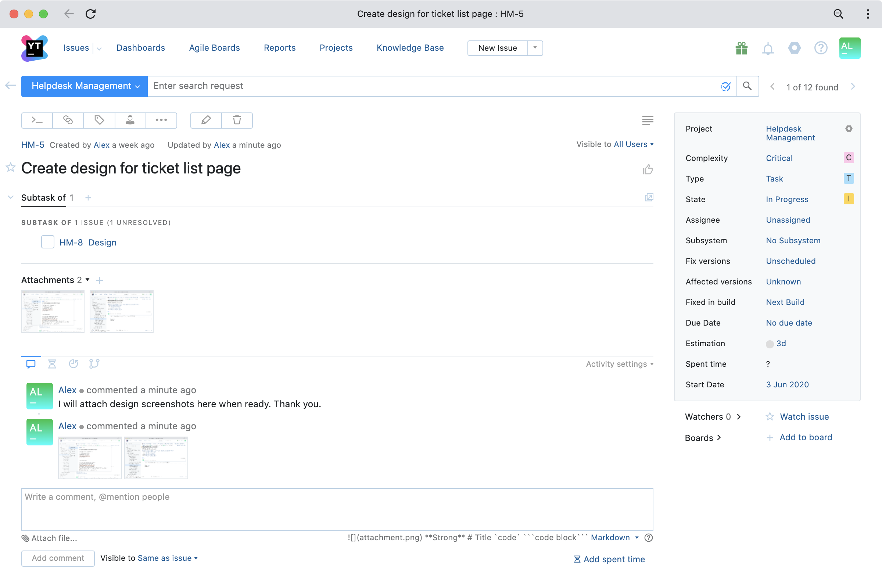Click the thumbs up vote icon
Image resolution: width=882 pixels, height=588 pixels.
point(648,169)
